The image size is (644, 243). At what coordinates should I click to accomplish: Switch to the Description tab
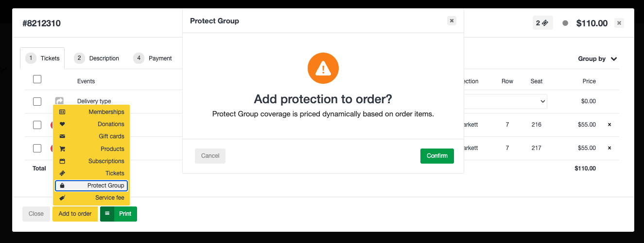point(97,58)
